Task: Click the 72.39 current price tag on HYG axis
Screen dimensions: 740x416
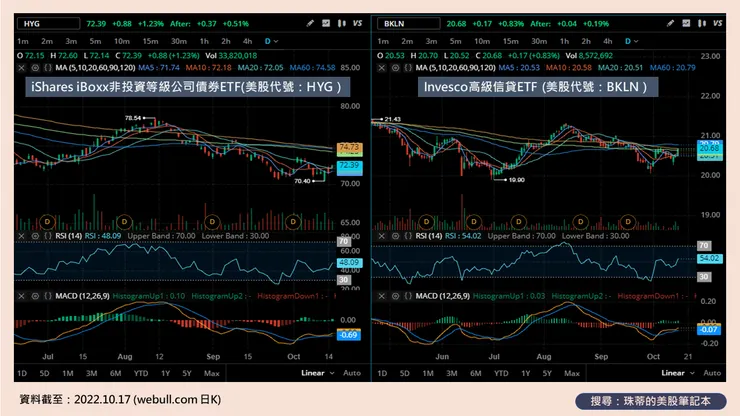Action: click(349, 166)
